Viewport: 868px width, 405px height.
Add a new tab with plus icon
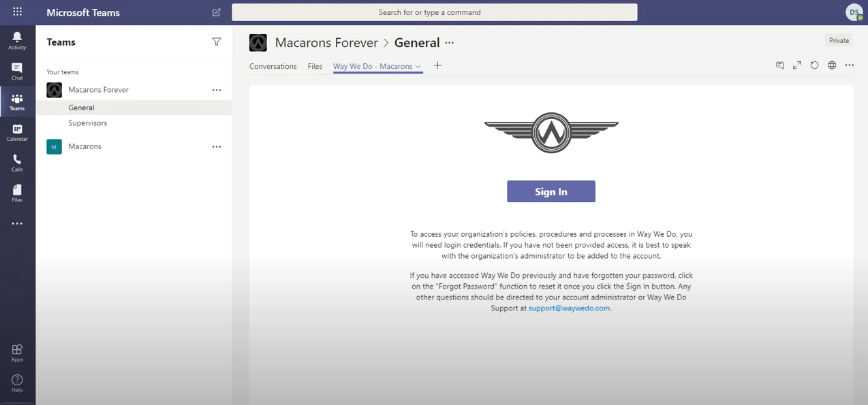(437, 65)
